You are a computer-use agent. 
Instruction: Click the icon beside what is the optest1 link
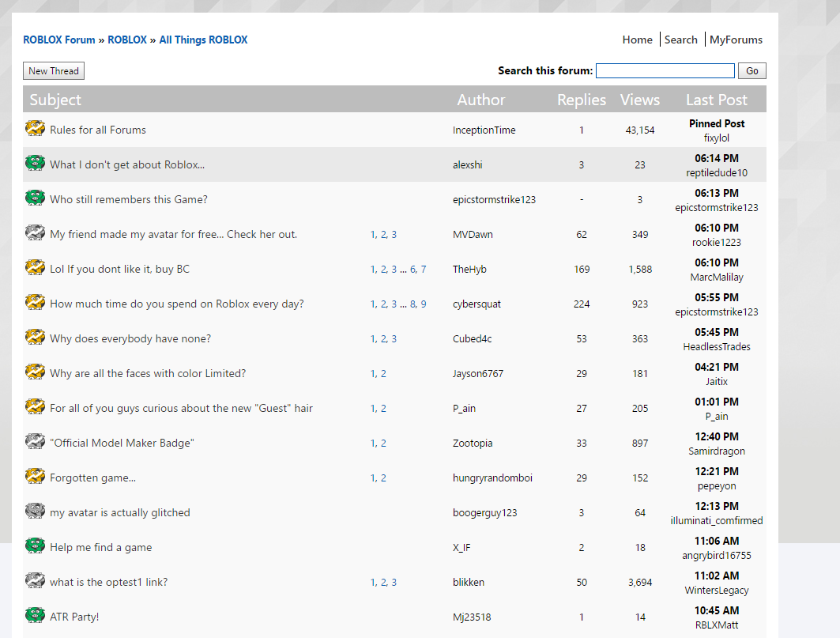[x=35, y=581]
